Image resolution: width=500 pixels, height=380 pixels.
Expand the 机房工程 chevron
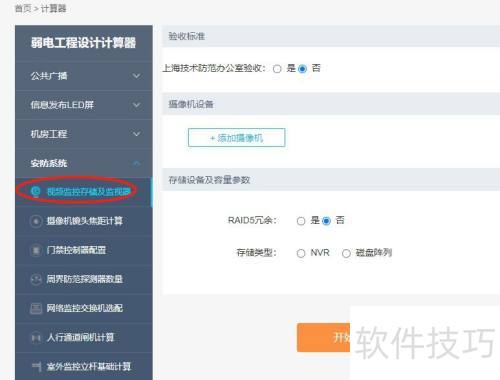click(136, 134)
